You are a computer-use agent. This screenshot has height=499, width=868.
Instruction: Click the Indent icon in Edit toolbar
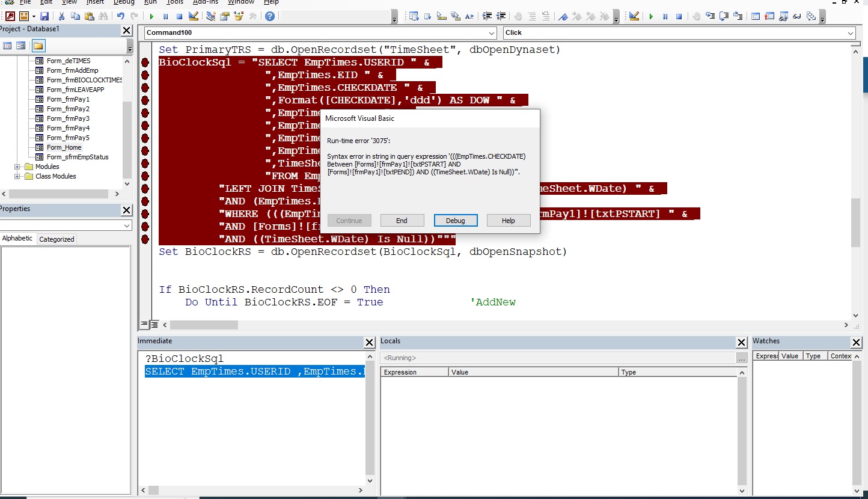coord(487,16)
